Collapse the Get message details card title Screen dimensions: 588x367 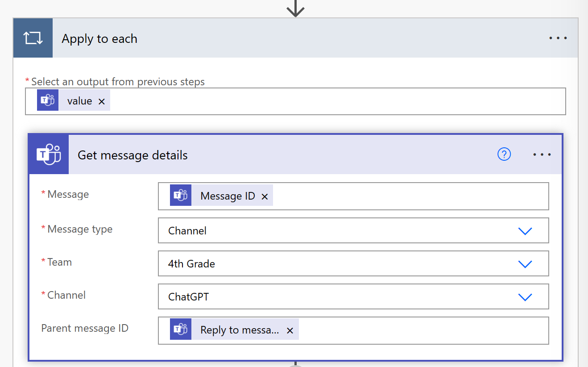(268, 155)
